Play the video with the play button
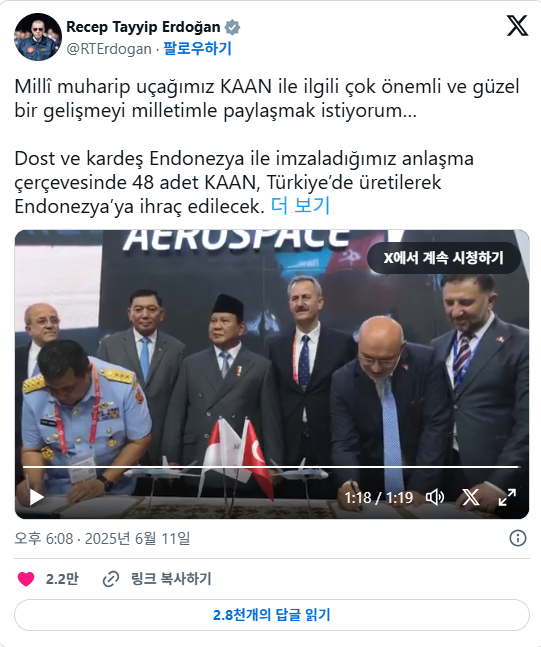 point(36,497)
